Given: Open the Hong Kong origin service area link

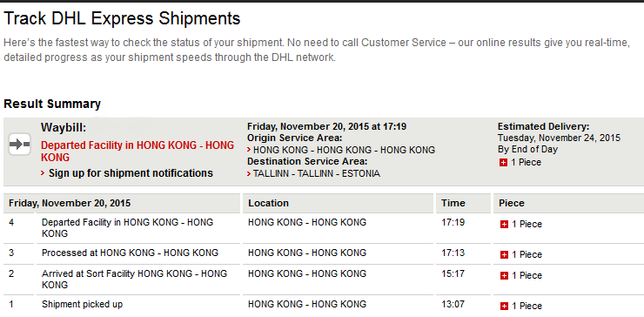Looking at the screenshot, I should (x=344, y=150).
